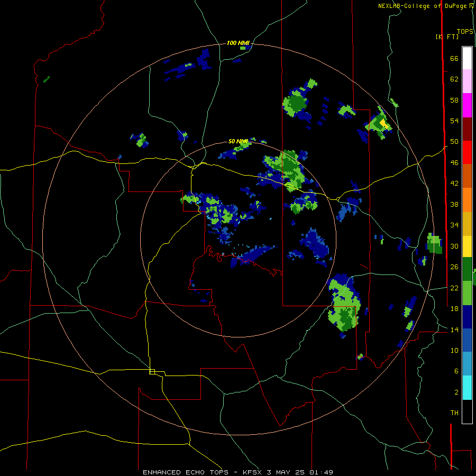Click the "62" legend value
The image size is (476, 476).
click(x=454, y=79)
